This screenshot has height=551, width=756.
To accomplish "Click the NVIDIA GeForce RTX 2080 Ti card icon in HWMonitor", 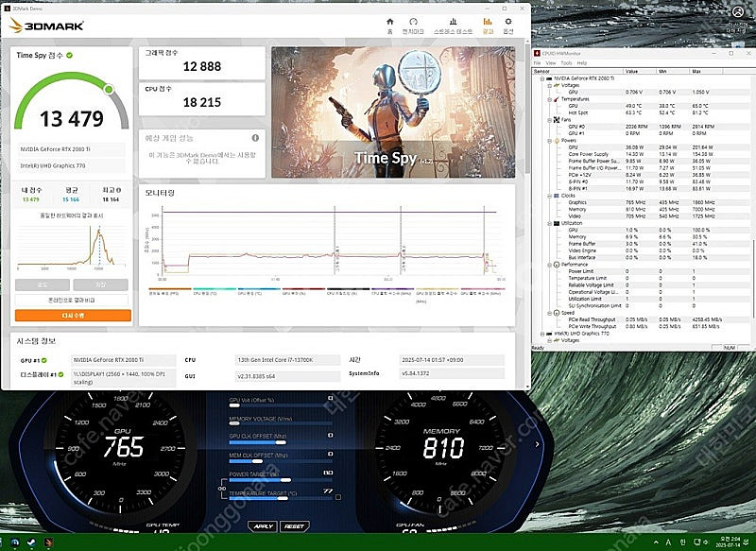I will 549,78.
